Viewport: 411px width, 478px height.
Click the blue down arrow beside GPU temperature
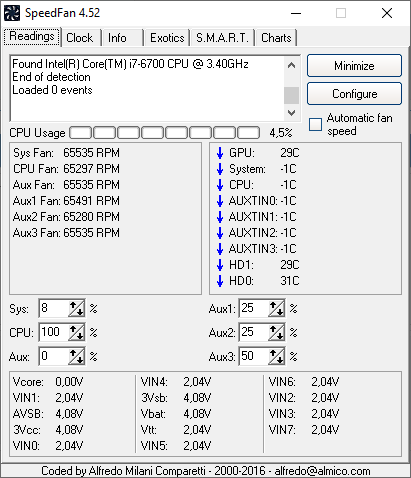click(220, 153)
